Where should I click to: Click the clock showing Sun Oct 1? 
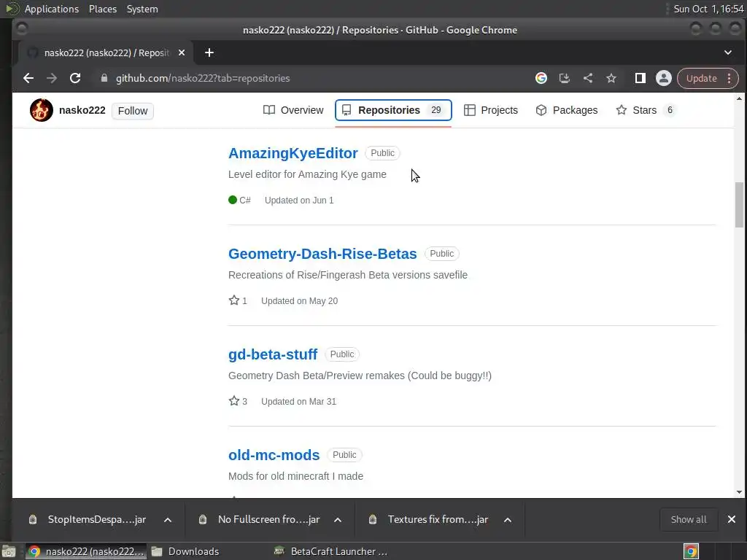[708, 9]
